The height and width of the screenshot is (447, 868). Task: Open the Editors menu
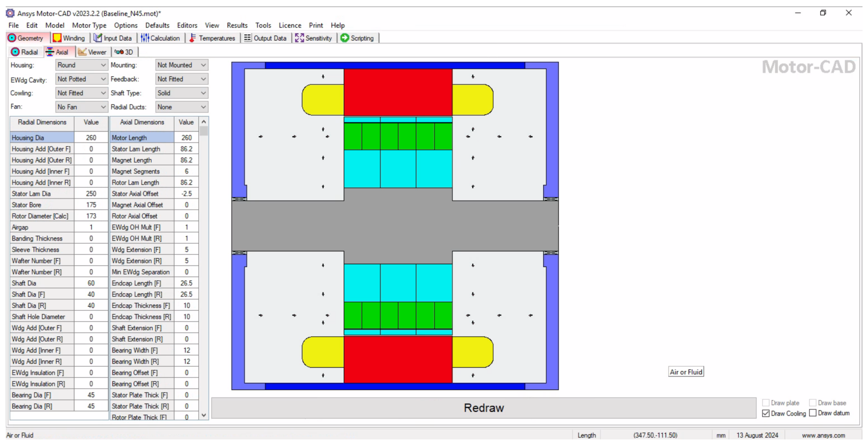point(187,25)
